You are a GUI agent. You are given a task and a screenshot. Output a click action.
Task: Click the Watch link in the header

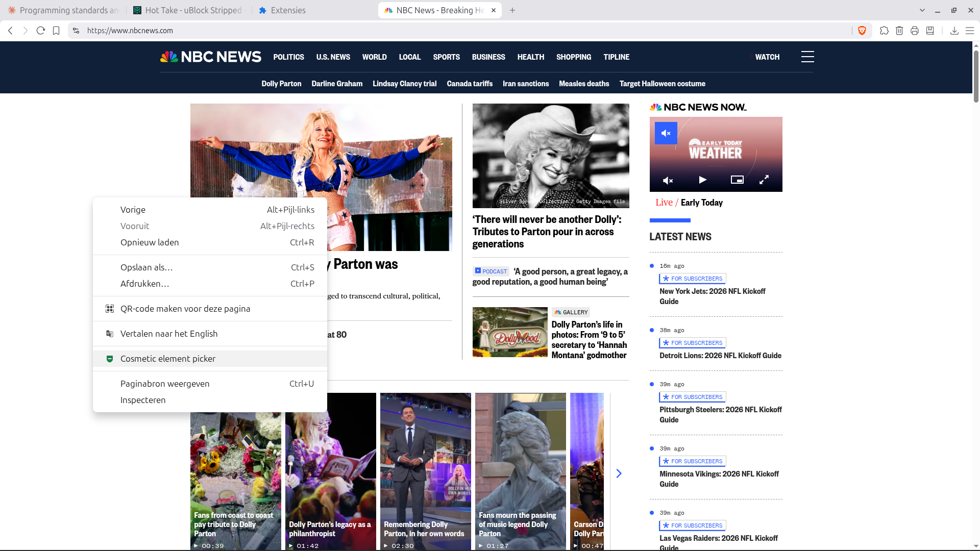click(767, 57)
